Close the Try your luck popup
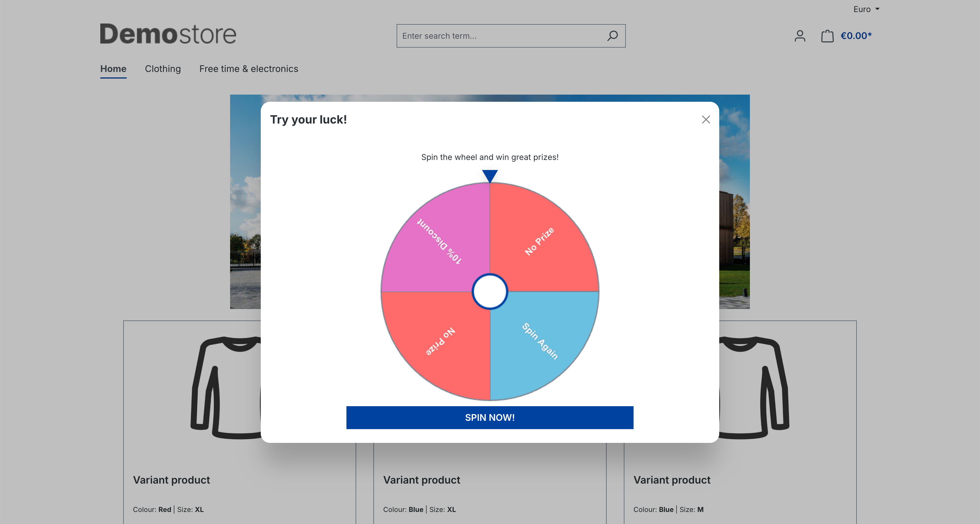The height and width of the screenshot is (524, 980). [x=706, y=120]
